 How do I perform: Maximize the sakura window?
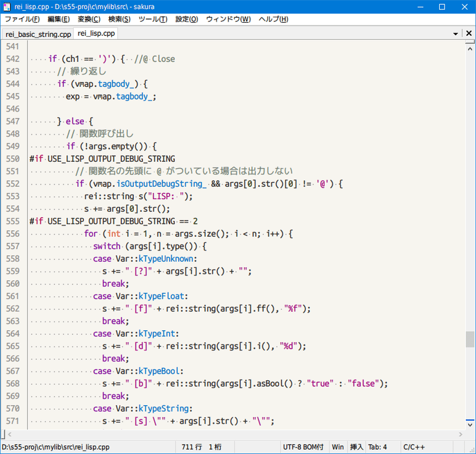[x=442, y=7]
